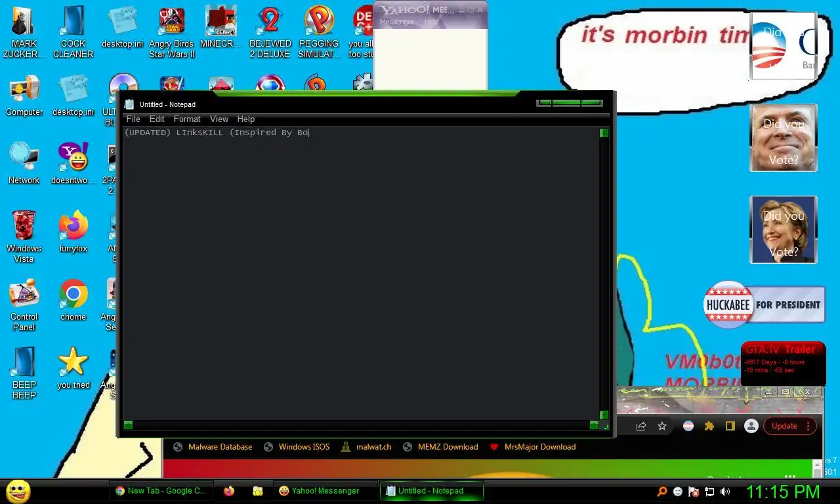
Task: Open Malware Database bookmark
Action: (x=213, y=447)
